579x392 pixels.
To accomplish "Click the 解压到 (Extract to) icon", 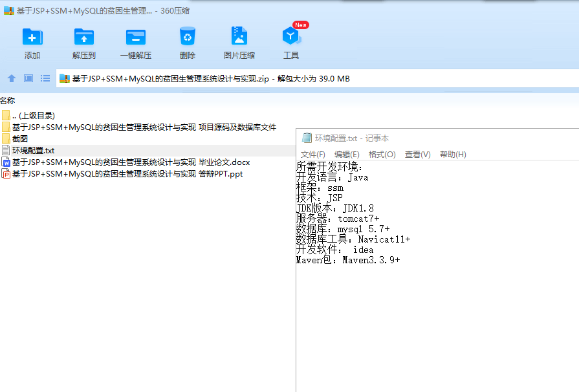I will [x=84, y=36].
